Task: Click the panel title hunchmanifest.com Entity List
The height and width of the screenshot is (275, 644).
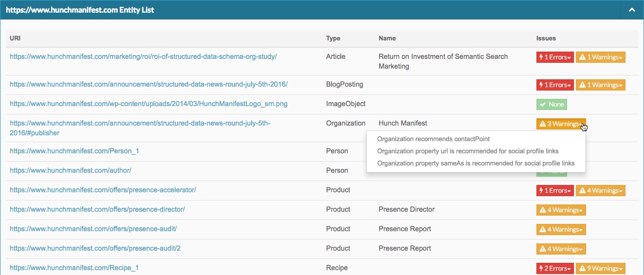Action: (80, 10)
